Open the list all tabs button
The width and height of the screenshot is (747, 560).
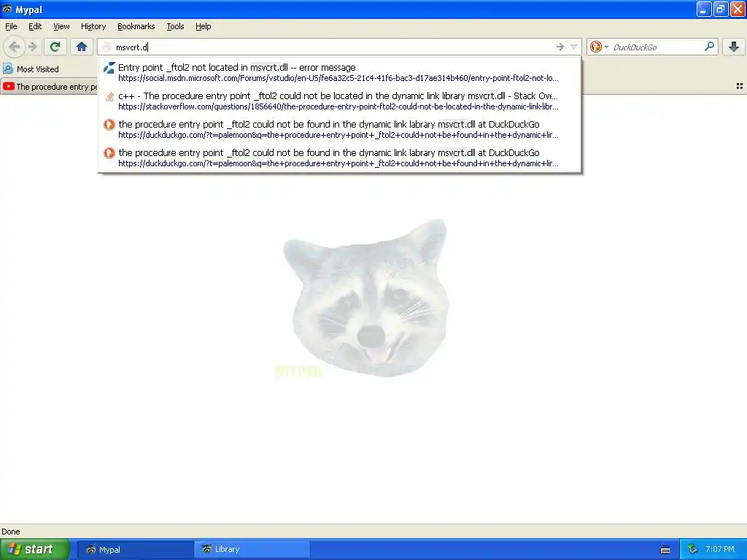(740, 86)
